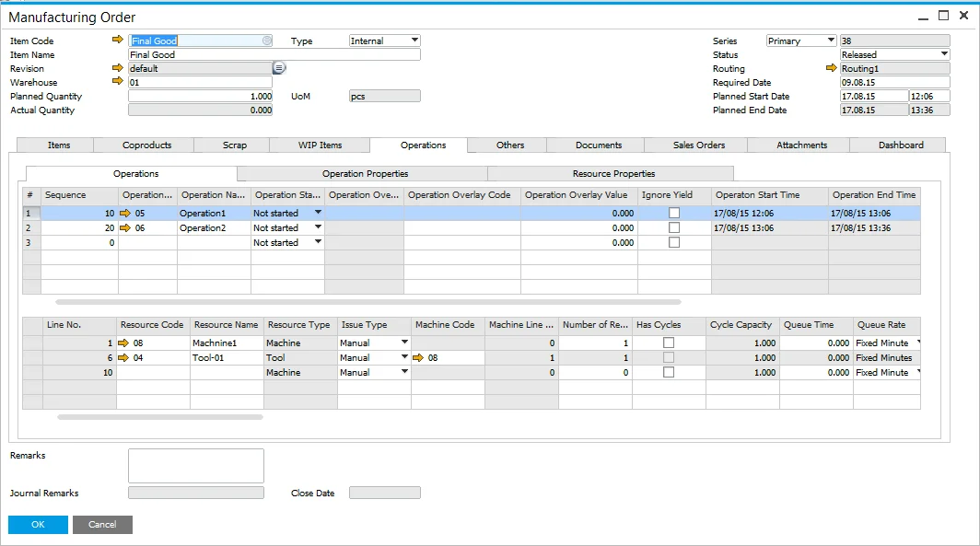Open the link arrow for operation 05
980x546 pixels.
pyautogui.click(x=125, y=213)
